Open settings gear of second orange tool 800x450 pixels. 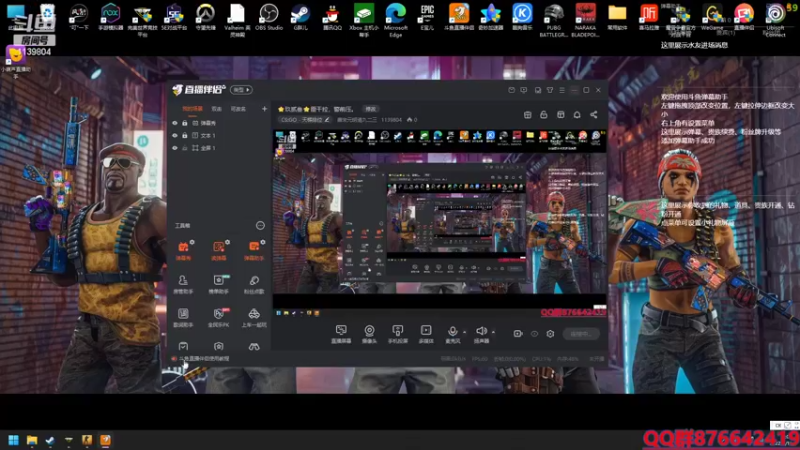pos(227,242)
